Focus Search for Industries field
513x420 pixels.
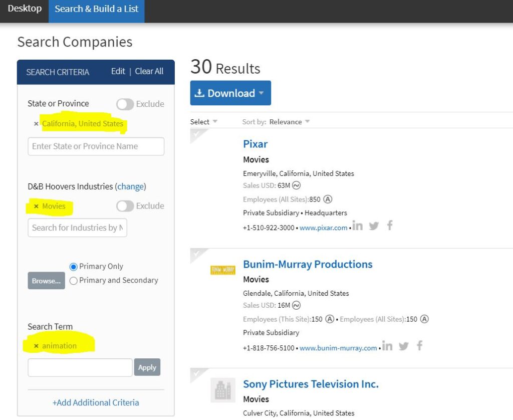[77, 228]
